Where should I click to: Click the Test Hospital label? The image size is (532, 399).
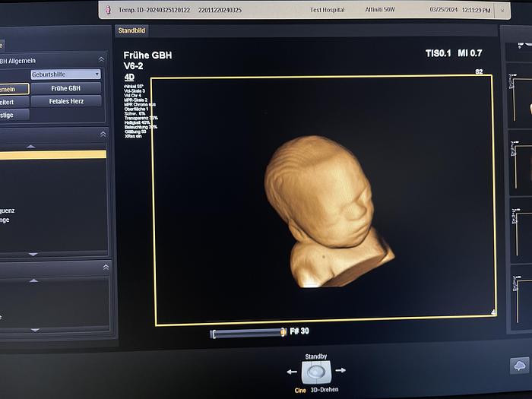point(327,10)
